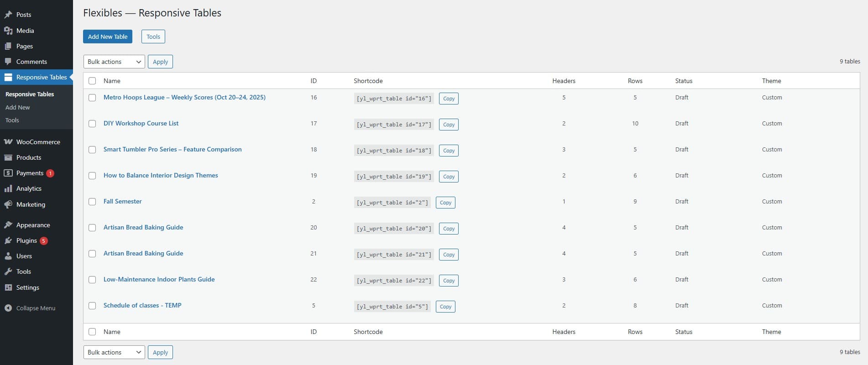The image size is (868, 365).
Task: Click the Collapse Menu arrow icon
Action: pyautogui.click(x=8, y=308)
